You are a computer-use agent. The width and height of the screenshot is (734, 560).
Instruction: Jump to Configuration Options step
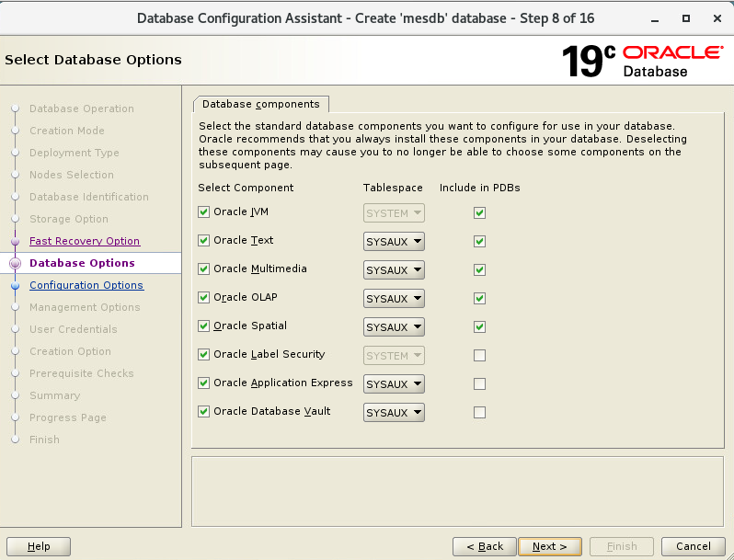tap(86, 285)
